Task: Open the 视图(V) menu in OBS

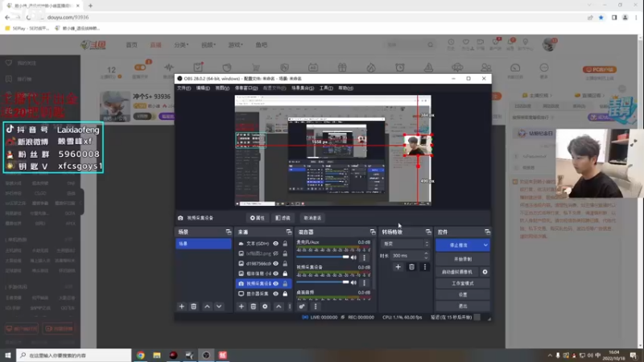Action: coord(223,88)
